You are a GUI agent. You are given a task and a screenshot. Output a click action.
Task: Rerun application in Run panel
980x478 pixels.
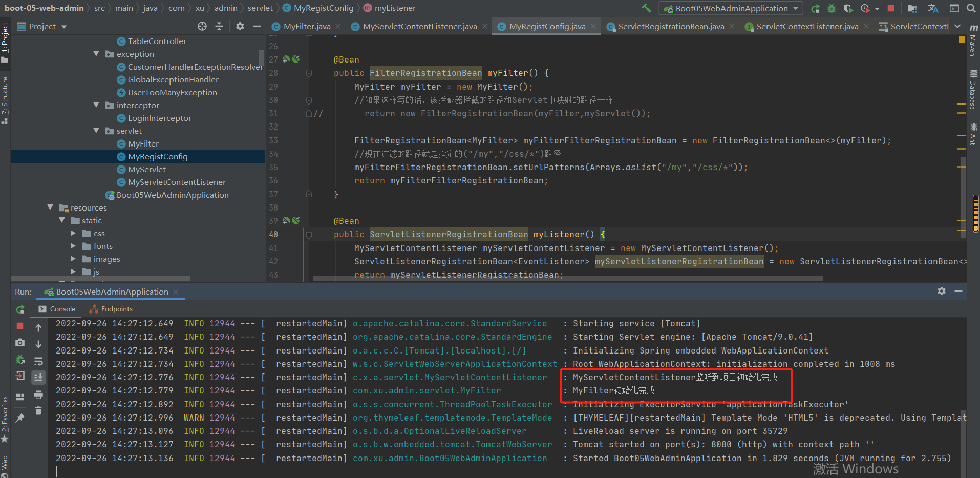20,309
